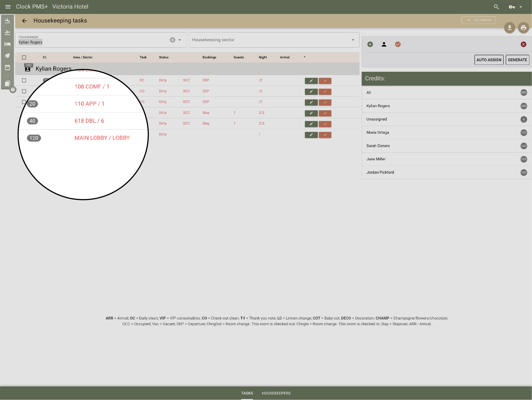Click the red close panel icon
532x400 pixels.
pos(523,44)
